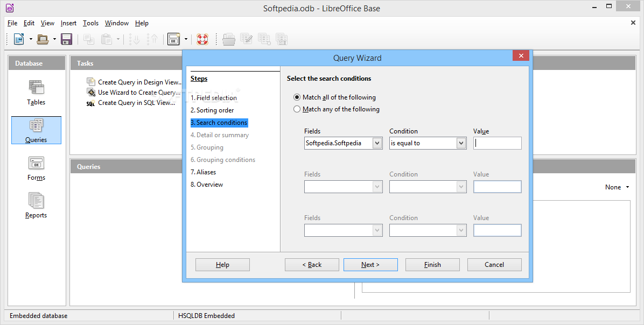The image size is (644, 325).
Task: Click the Sort descending toolbar icon
Action: tap(153, 39)
